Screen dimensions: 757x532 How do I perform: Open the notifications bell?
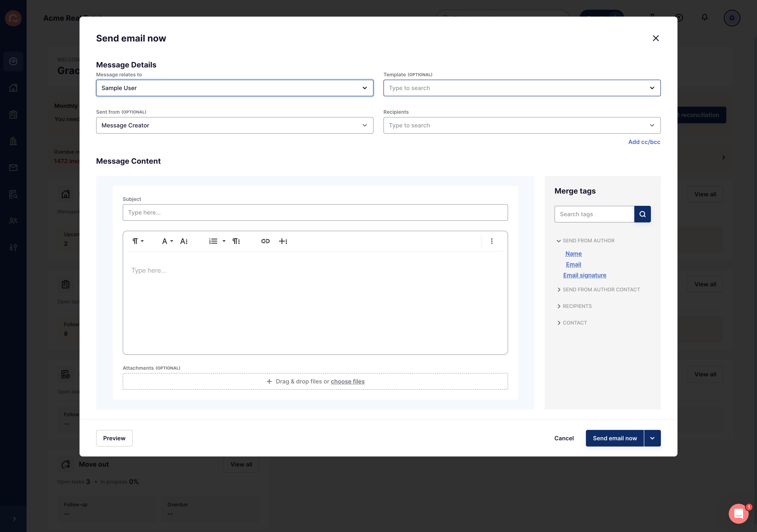pos(704,17)
